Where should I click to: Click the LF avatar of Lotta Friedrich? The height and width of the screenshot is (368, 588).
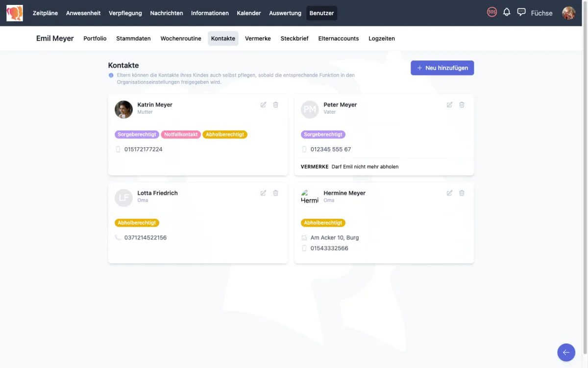(123, 198)
